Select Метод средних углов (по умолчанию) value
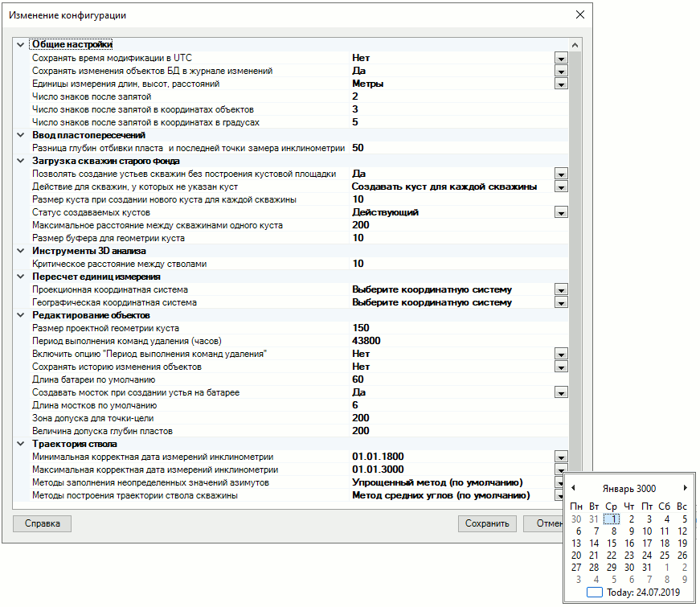 coord(440,495)
